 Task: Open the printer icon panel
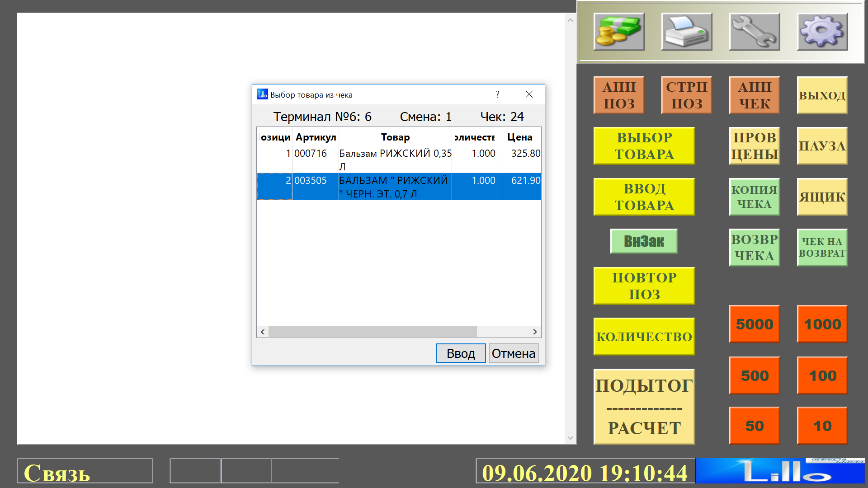pyautogui.click(x=687, y=31)
